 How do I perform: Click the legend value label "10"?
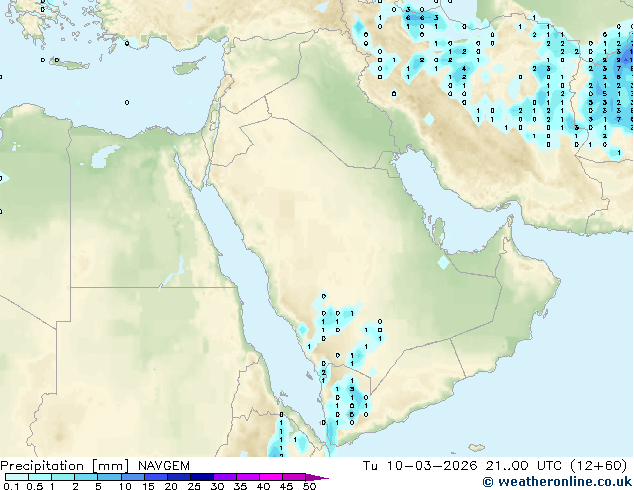coord(125,486)
